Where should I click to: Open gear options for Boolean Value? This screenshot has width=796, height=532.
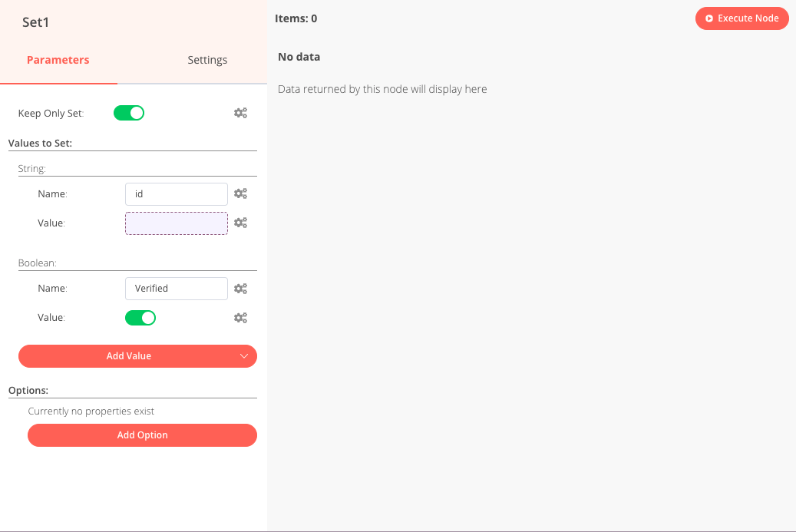tap(240, 318)
